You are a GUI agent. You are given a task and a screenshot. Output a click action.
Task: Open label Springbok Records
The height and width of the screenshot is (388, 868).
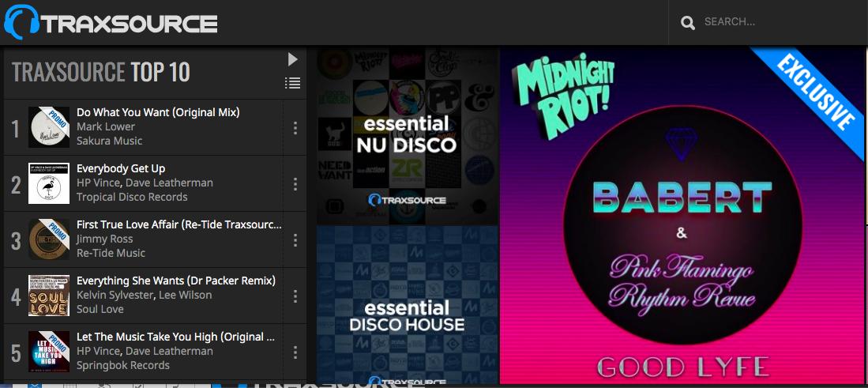tap(123, 365)
